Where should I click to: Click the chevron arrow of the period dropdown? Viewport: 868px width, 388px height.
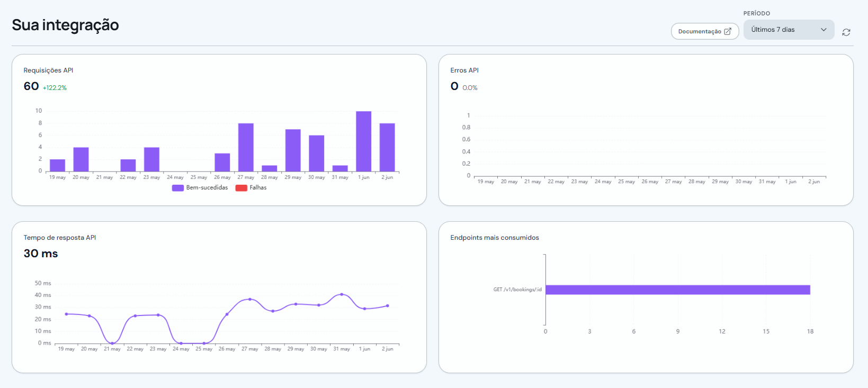[824, 30]
